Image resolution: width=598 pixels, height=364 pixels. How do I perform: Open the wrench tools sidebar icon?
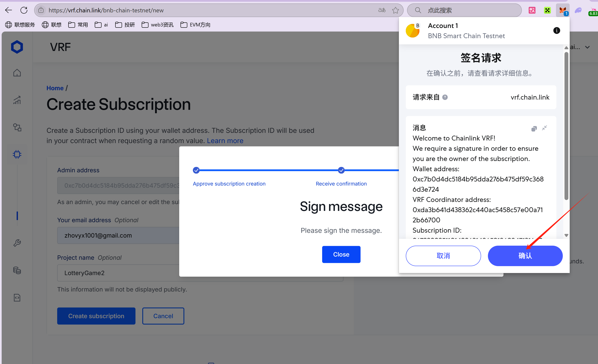point(17,243)
